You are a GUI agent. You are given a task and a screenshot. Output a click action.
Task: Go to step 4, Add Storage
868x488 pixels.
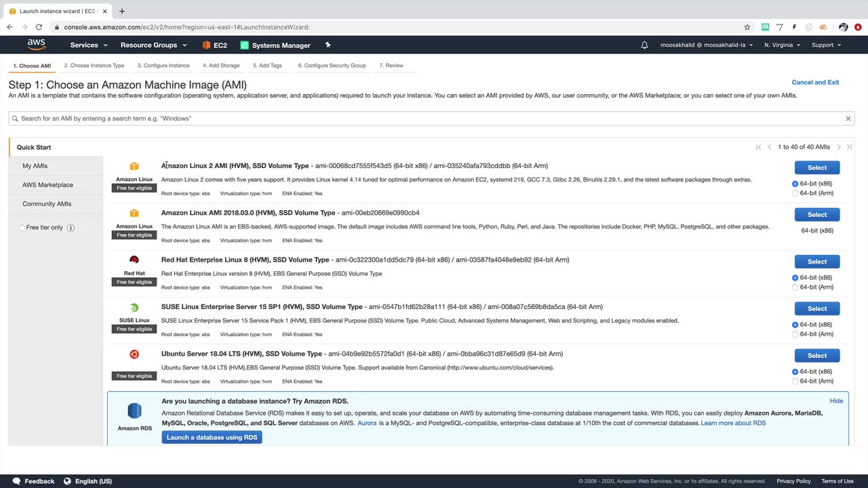tap(221, 66)
